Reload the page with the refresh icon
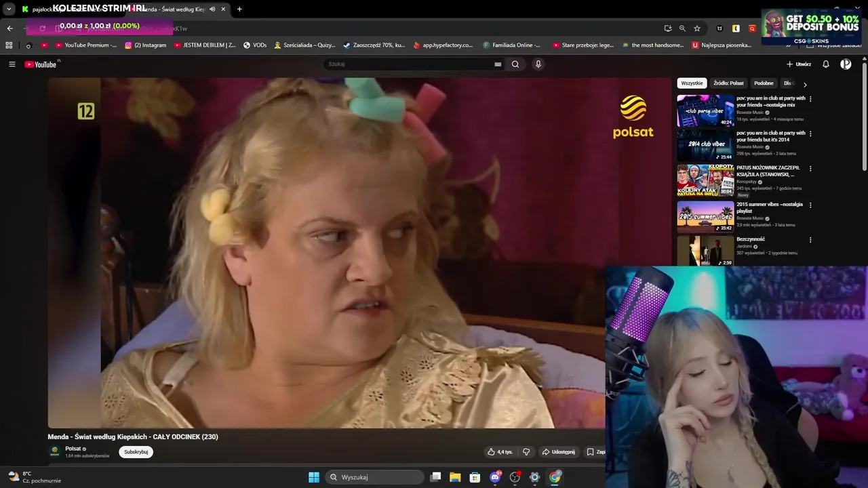Screen dimensions: 868x488 (42, 28)
